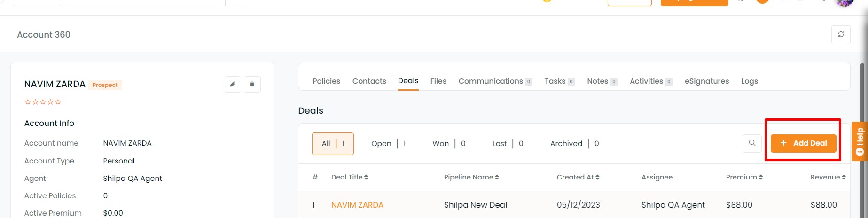Screen dimensions: 868x218
Task: Delete the account using the trash icon
Action: 252,84
